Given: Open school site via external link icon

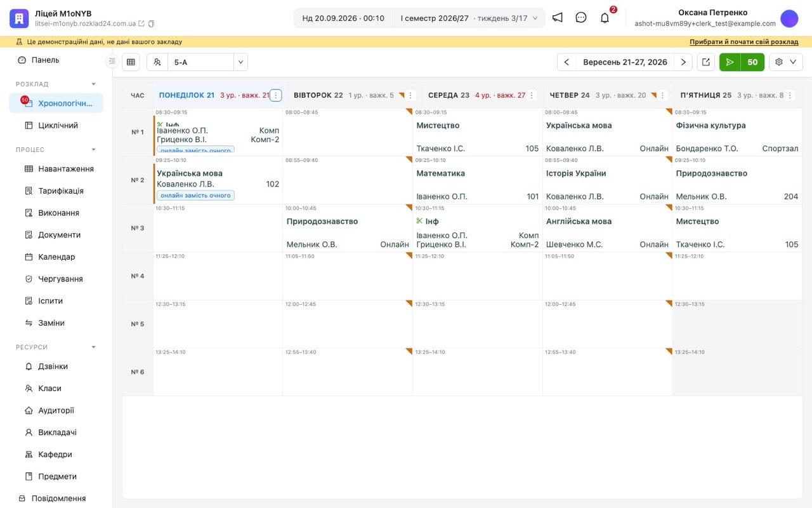Looking at the screenshot, I should click(x=141, y=23).
